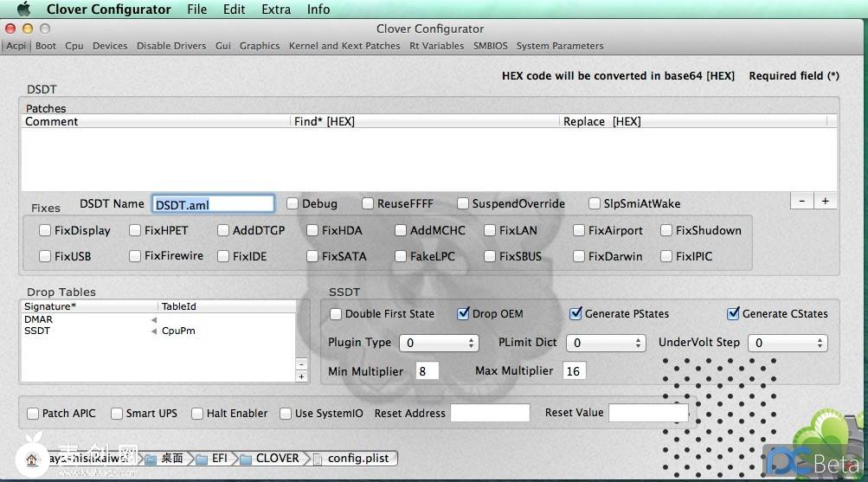Open the Apple menu icon
Screen dimensions: 868x482
[23, 9]
